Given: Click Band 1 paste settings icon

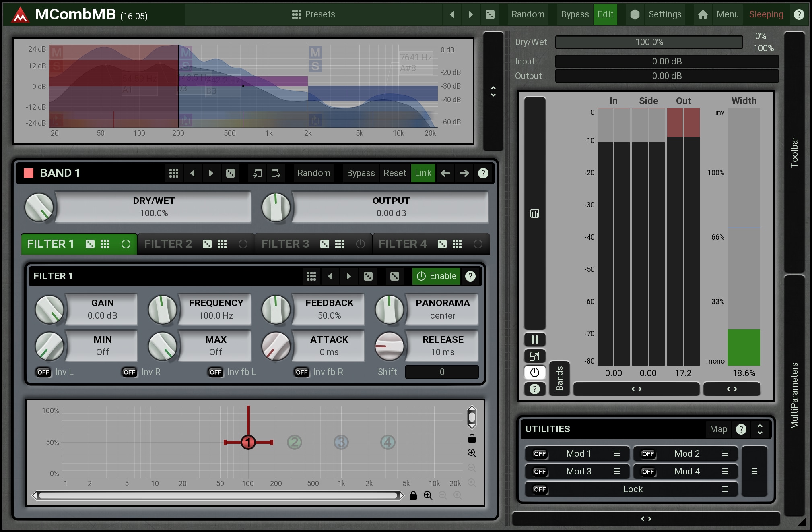Looking at the screenshot, I should [276, 173].
